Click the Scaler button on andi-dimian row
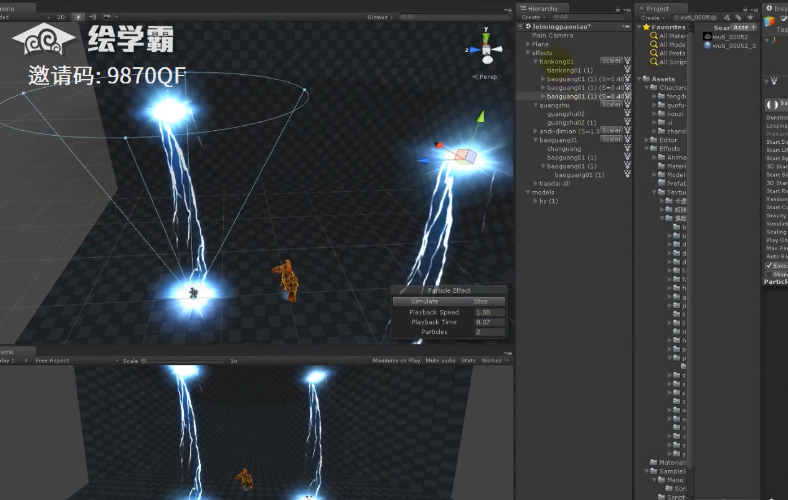The height and width of the screenshot is (500, 788). [x=611, y=131]
